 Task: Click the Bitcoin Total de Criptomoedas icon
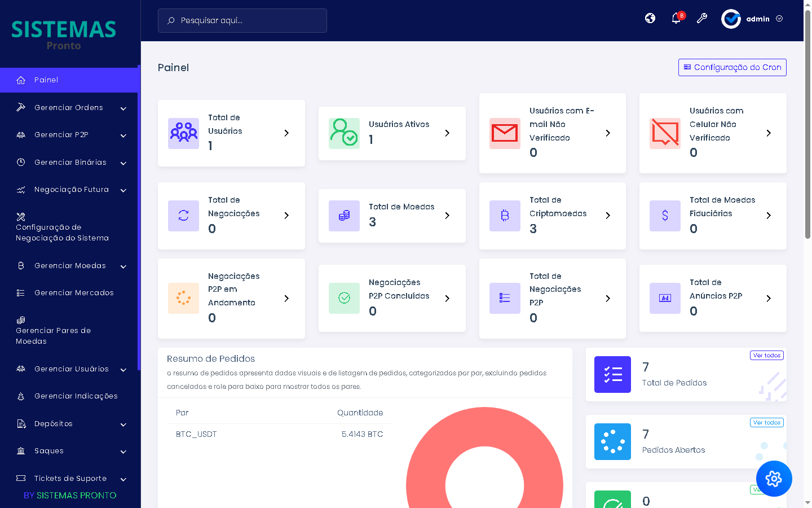click(505, 216)
